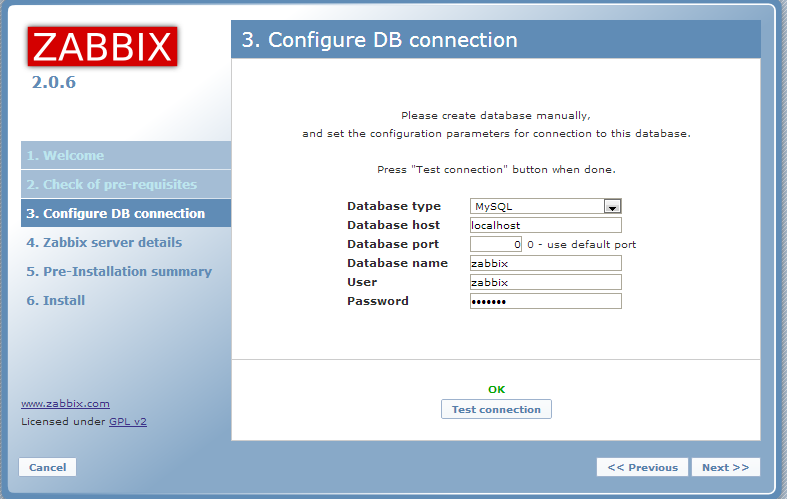Screen dimensions: 787x499
Task: Return via the Previous button
Action: pos(642,467)
